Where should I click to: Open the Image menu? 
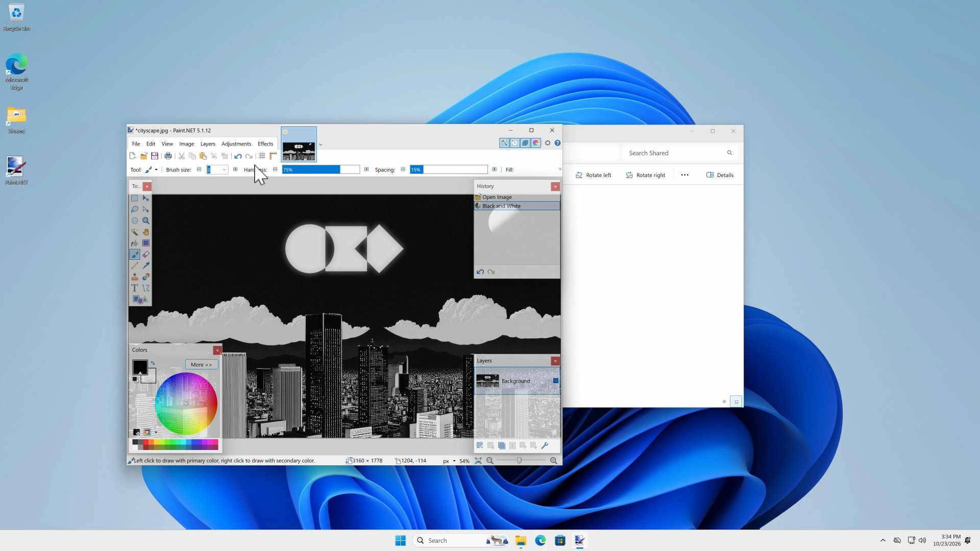click(186, 144)
